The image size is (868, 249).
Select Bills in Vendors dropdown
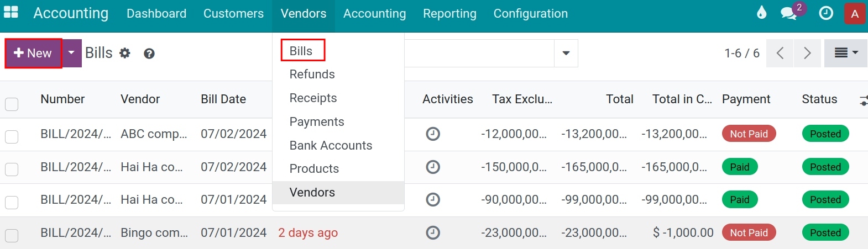(x=301, y=51)
